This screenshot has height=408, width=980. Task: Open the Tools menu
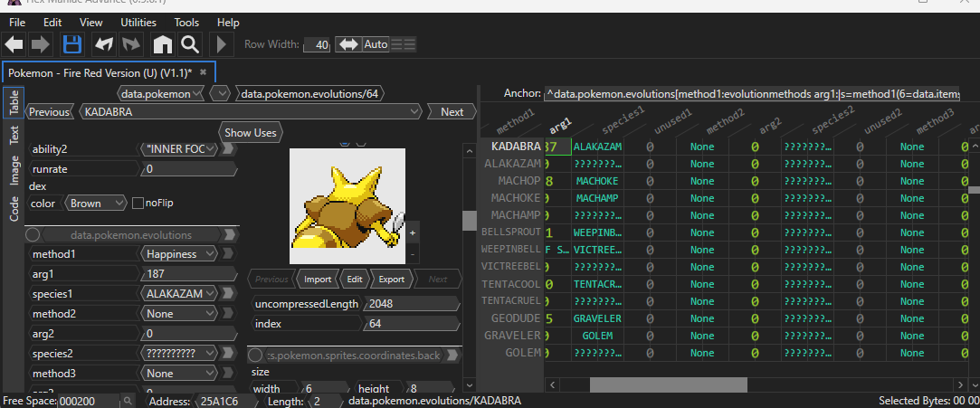pyautogui.click(x=187, y=23)
